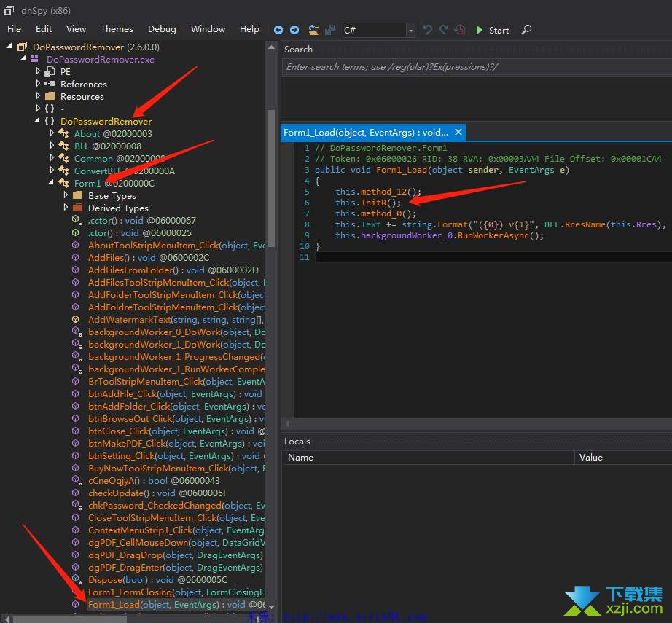Click the clear decompiler cache icon
672x623 pixels.
click(x=460, y=30)
